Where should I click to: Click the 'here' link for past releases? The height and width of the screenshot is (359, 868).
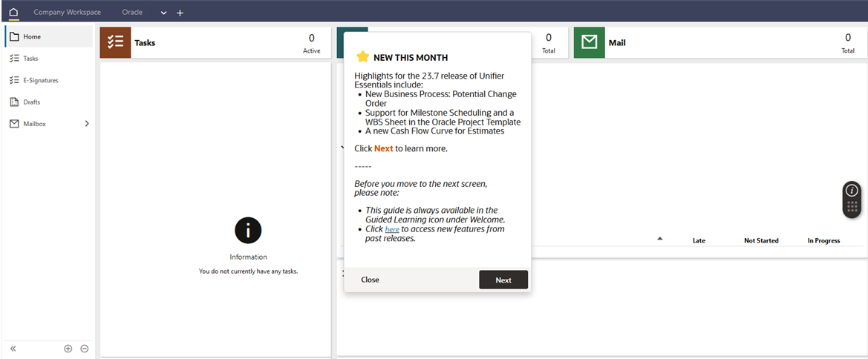[392, 229]
